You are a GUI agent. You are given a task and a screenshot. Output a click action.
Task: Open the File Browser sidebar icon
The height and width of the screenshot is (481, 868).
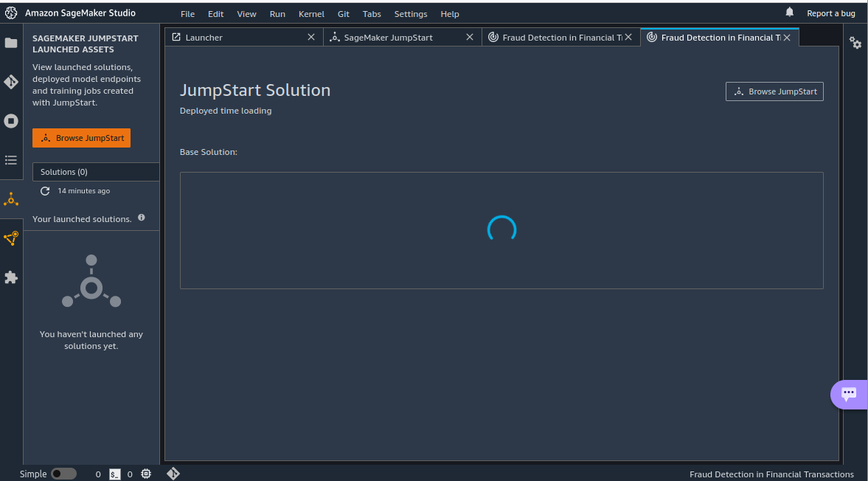pos(11,43)
